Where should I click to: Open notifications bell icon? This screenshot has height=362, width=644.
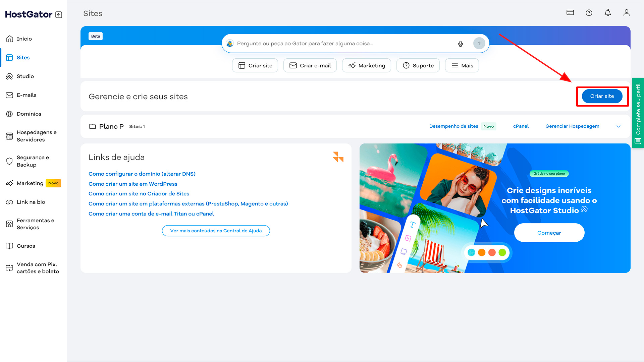[608, 13]
